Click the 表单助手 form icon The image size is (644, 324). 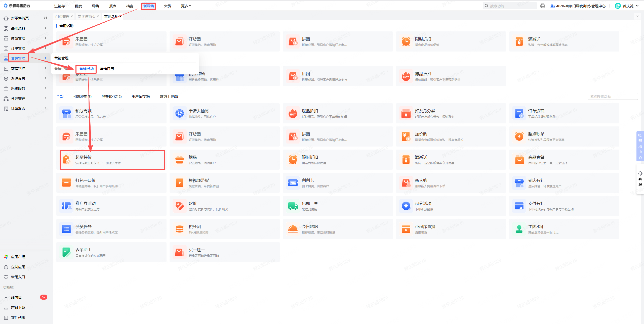pos(66,252)
